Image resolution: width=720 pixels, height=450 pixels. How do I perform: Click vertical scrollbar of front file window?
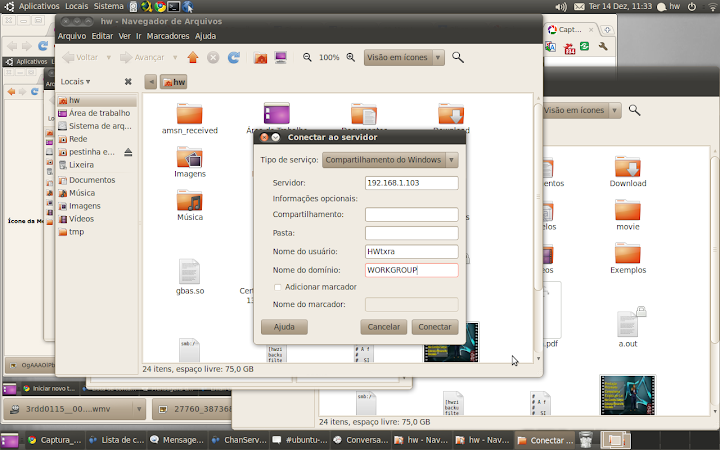pos(538,197)
